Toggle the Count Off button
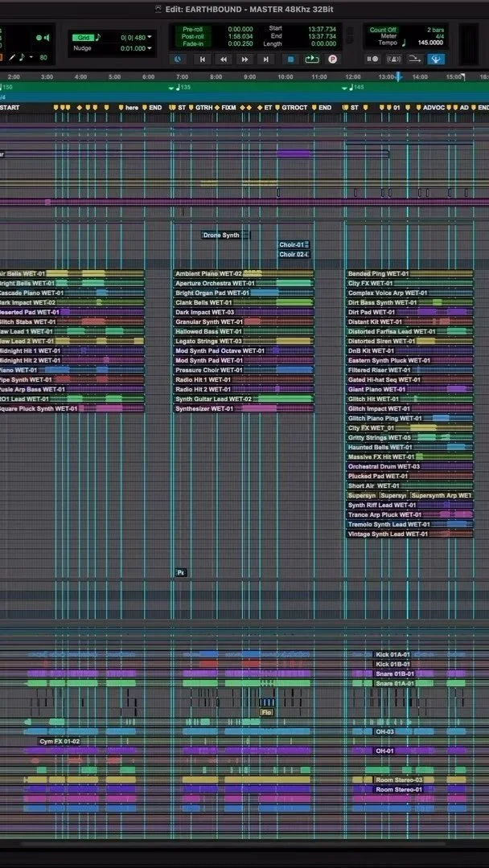 point(383,30)
